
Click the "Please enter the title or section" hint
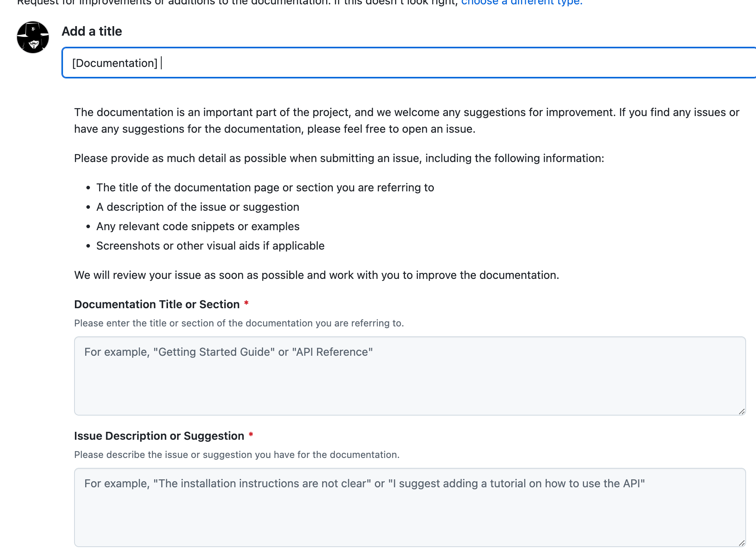pos(239,323)
